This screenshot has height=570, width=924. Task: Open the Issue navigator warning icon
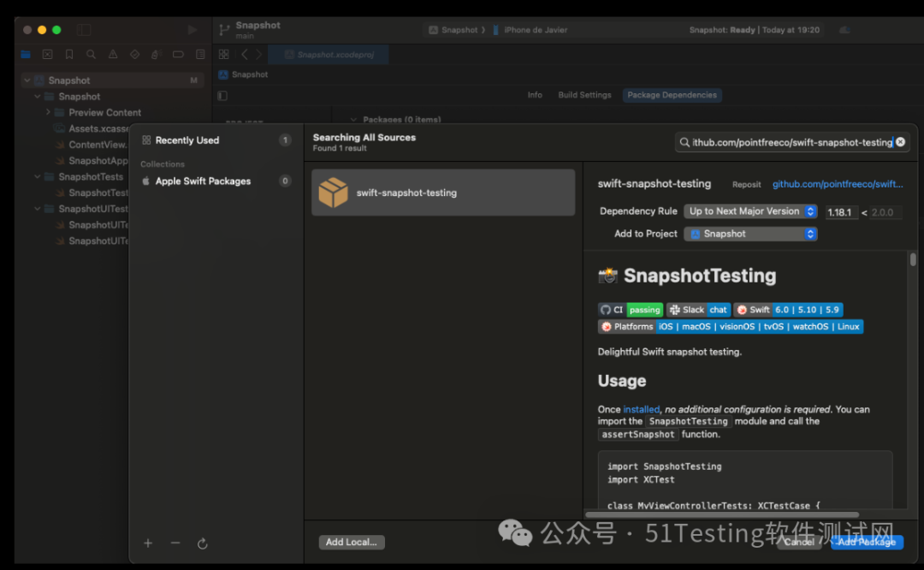(113, 54)
